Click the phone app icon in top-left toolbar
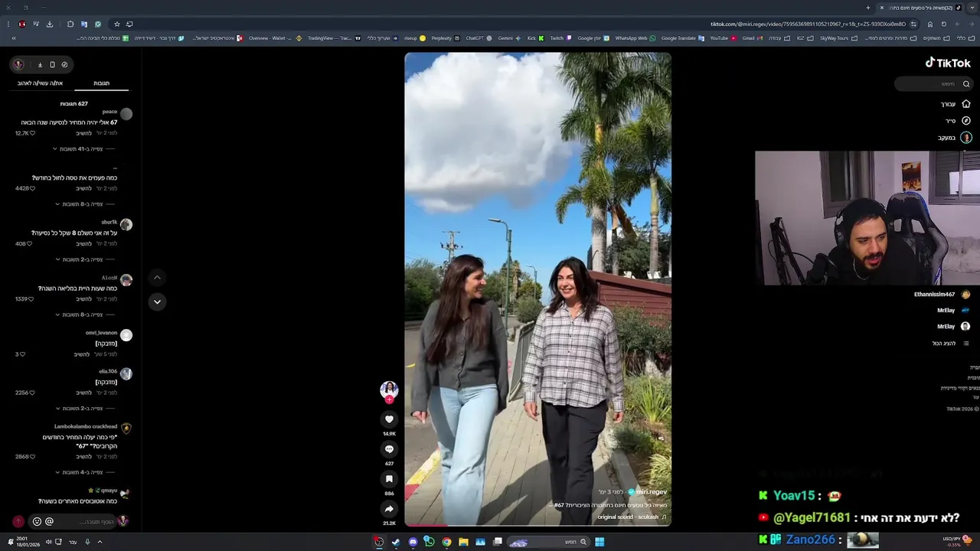Viewport: 980px width, 551px height. click(52, 64)
